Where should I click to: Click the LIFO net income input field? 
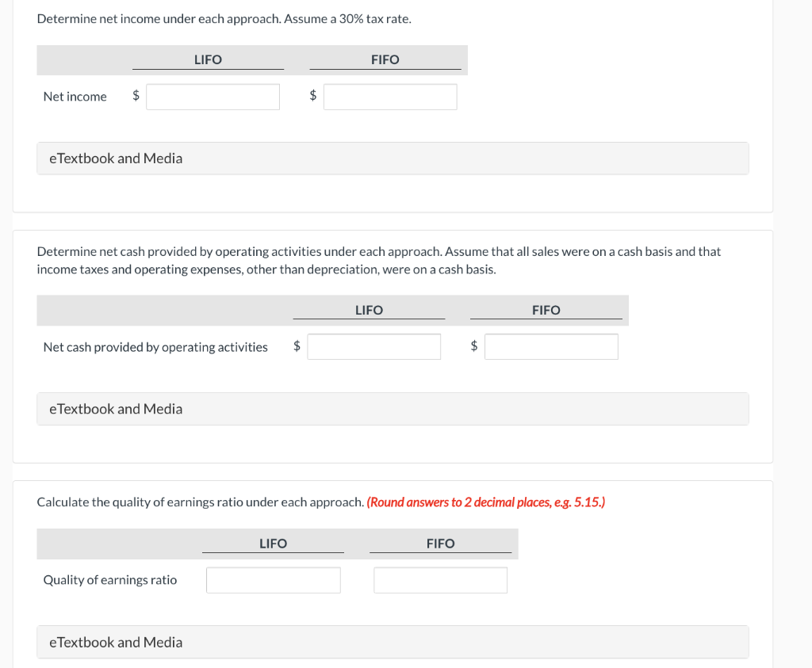[x=213, y=96]
